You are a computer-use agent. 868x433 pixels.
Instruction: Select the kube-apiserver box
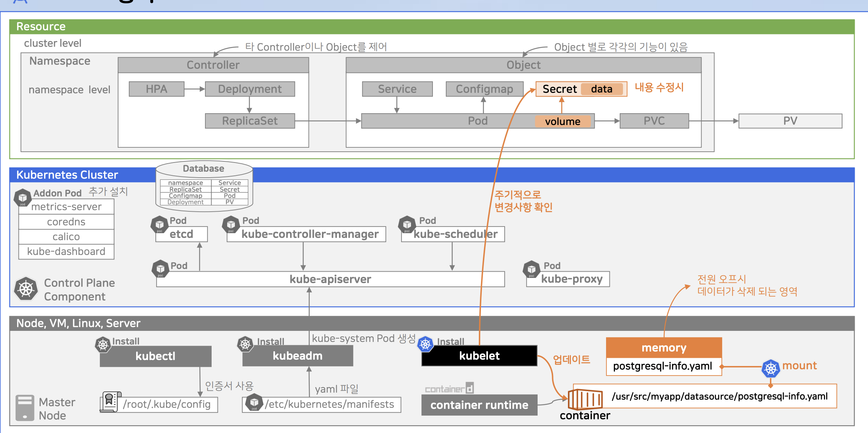(330, 279)
